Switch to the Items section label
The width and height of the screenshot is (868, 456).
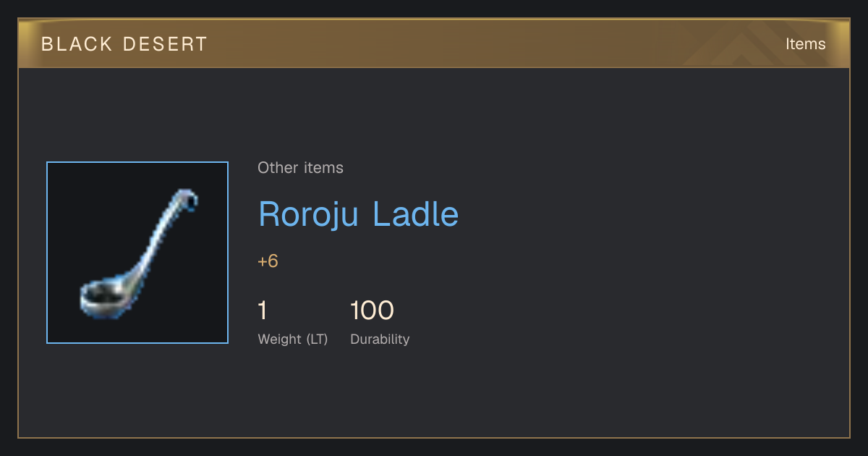[806, 44]
